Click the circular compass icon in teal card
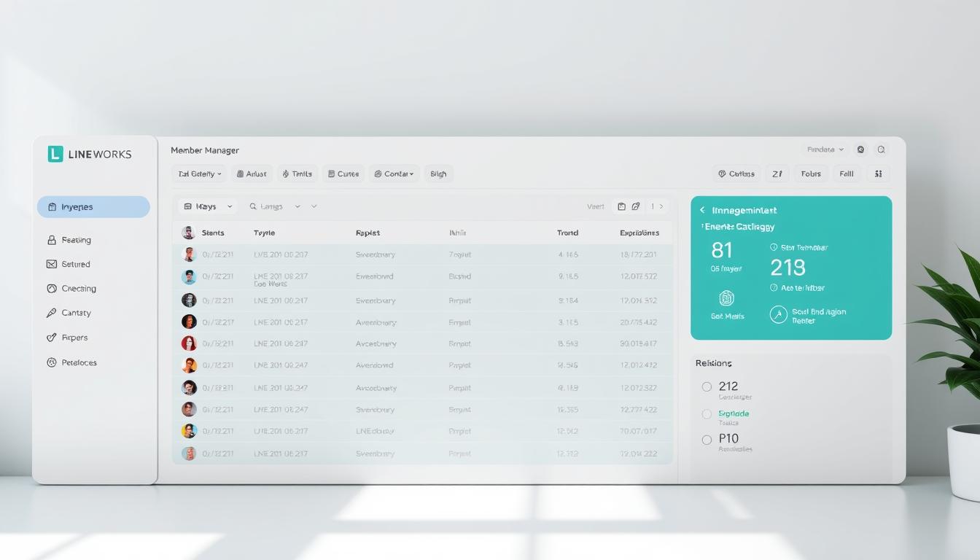This screenshot has height=560, width=980. pos(778,314)
